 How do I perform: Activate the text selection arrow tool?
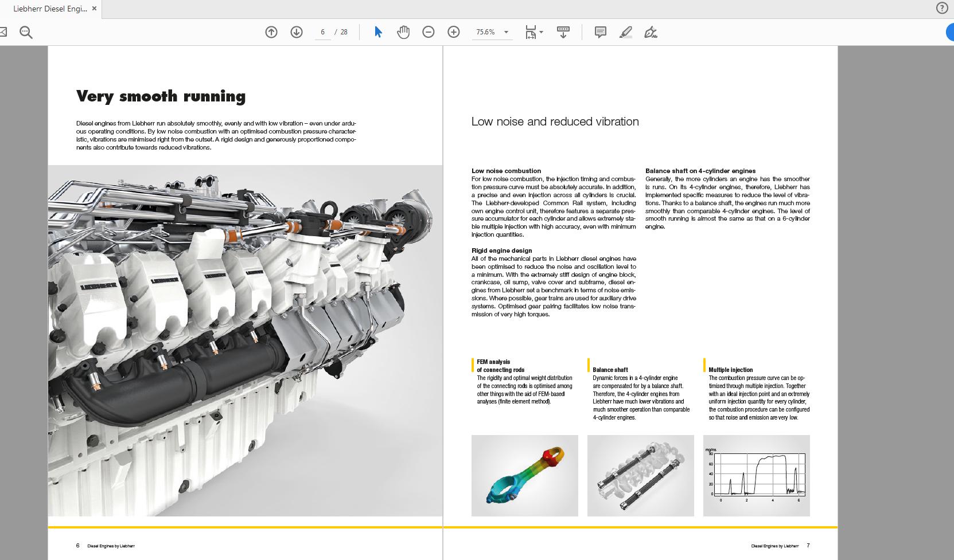377,32
